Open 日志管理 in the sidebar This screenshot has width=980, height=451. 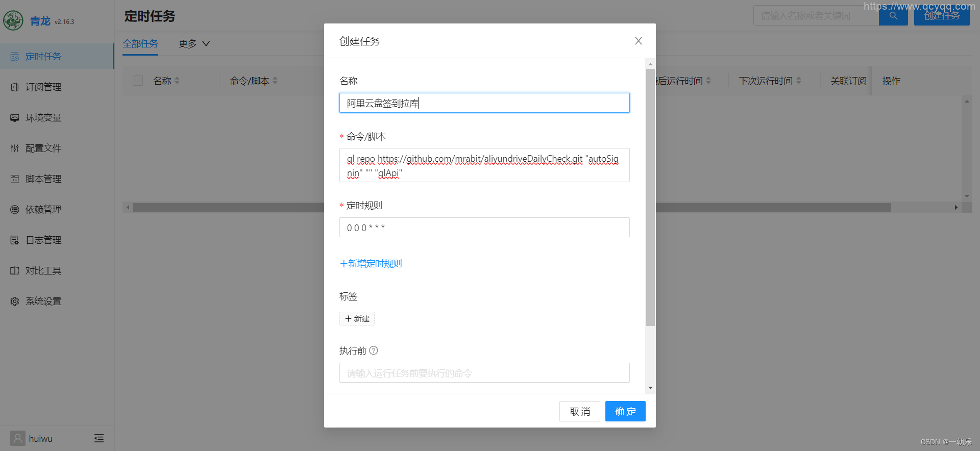click(43, 240)
